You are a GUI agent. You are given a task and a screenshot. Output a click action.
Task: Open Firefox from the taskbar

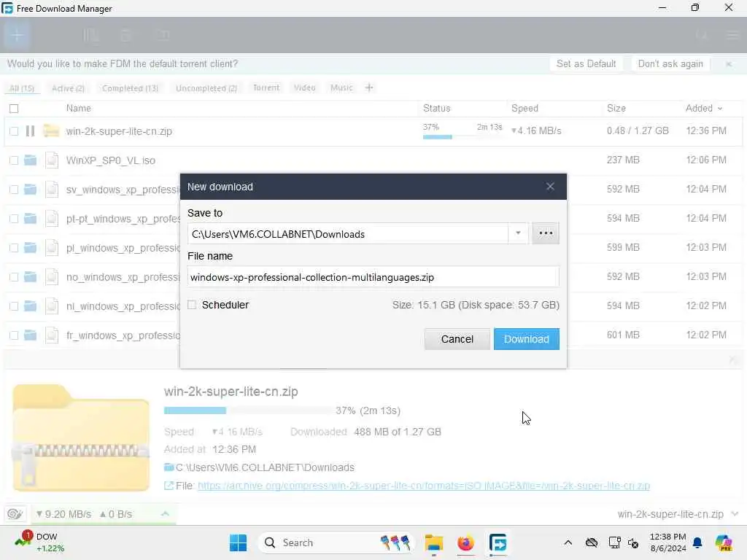click(x=465, y=542)
